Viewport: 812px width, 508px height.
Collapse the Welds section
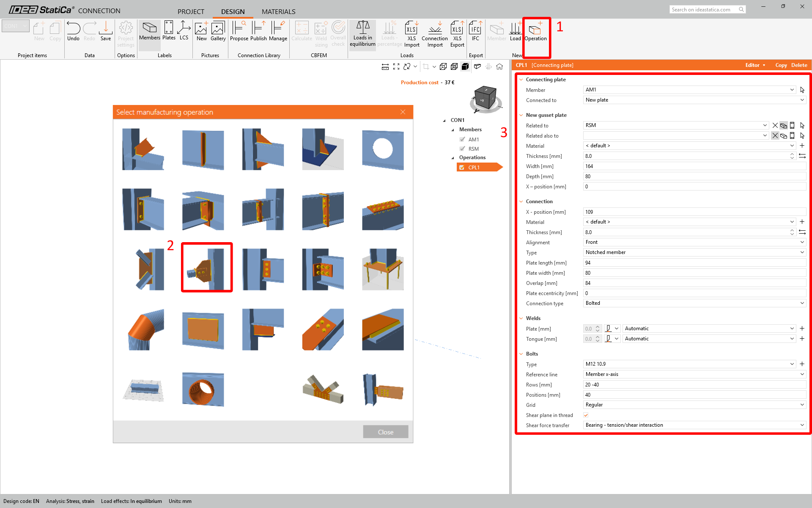click(521, 318)
